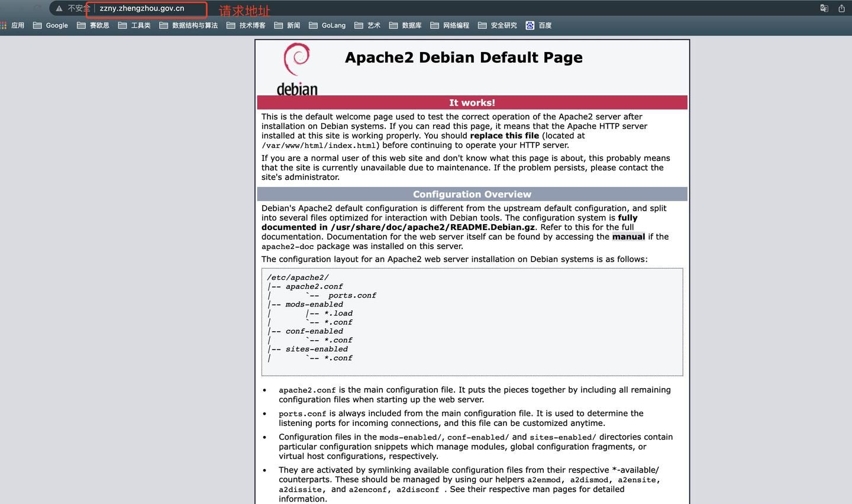Image resolution: width=852 pixels, height=504 pixels.
Task: Click the /var/www/html/index.html path text
Action: (318, 146)
